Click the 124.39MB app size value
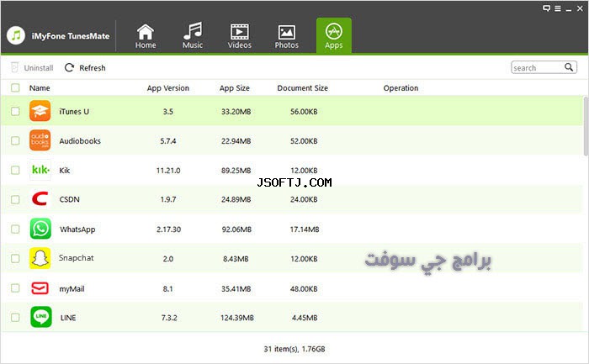This screenshot has width=589, height=364. click(x=237, y=318)
